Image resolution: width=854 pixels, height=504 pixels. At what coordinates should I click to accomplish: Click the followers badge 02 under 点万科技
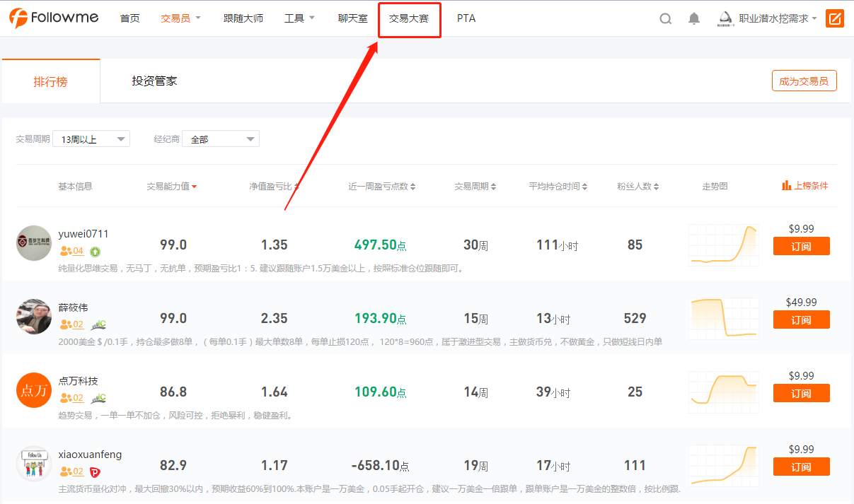(72, 398)
